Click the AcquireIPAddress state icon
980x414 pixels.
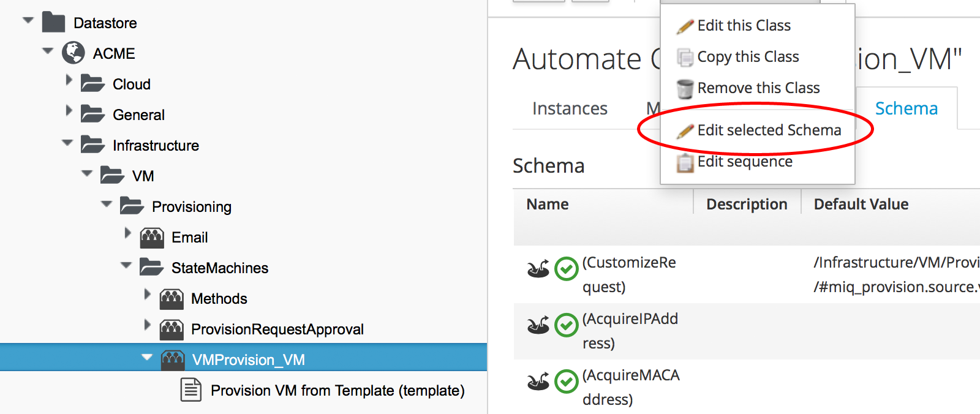(x=538, y=325)
